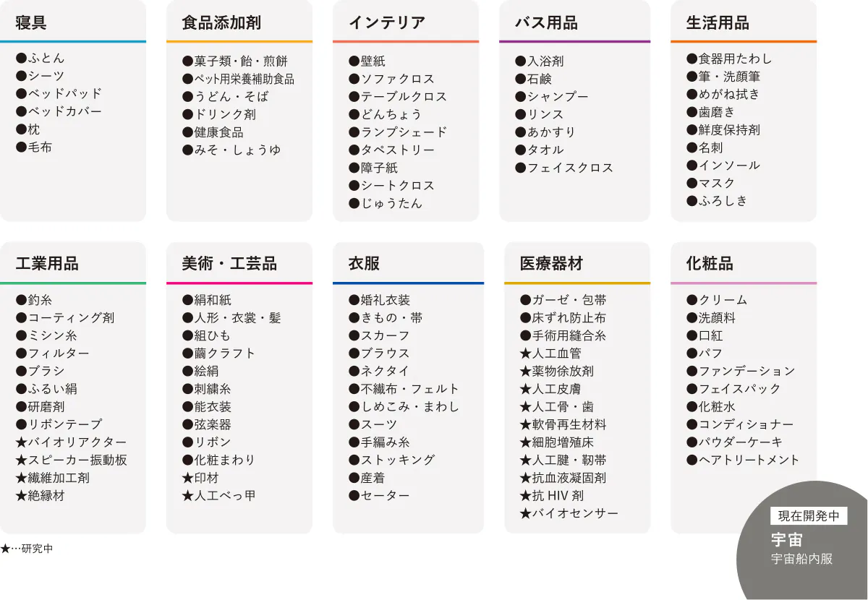Viewport: 868px width, 600px height.
Task: Select the 食品添加剤 category heading
Action: coord(221,22)
